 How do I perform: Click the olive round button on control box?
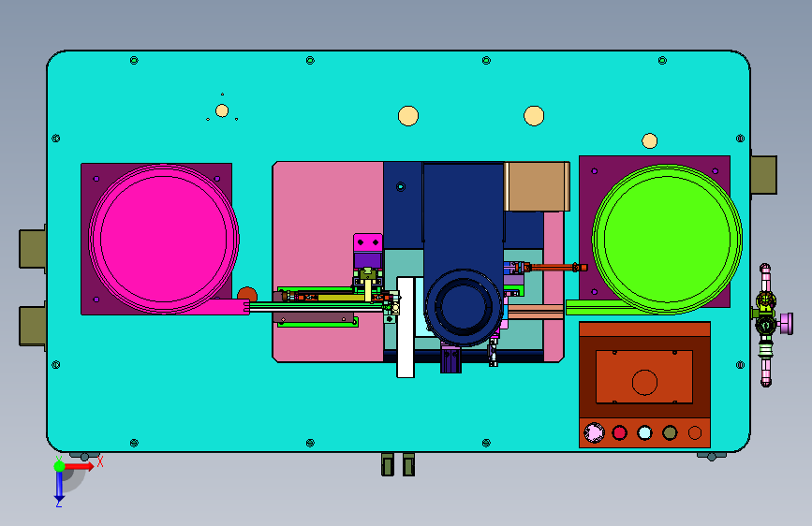click(670, 432)
